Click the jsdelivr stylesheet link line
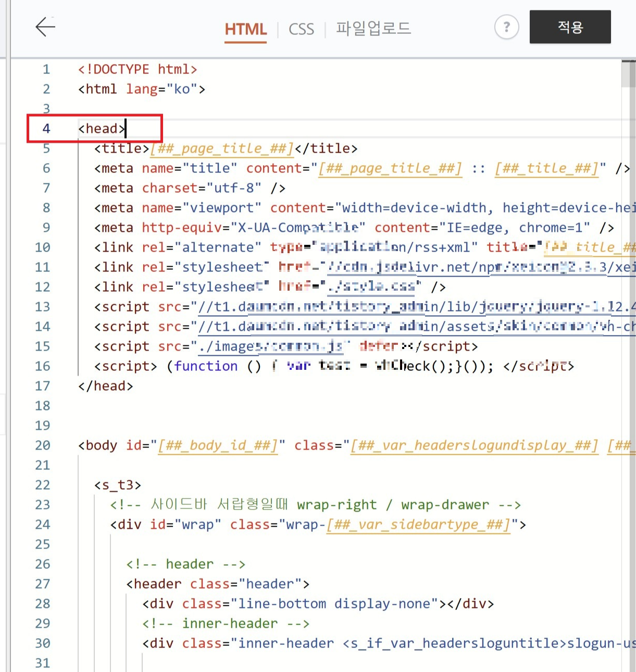The width and height of the screenshot is (636, 672). click(x=365, y=267)
